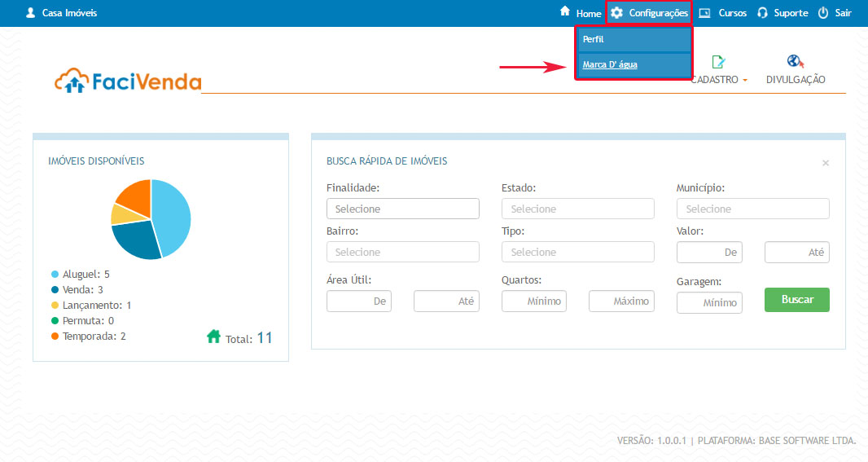Screen dimensions: 868x462
Task: Click the Suporte headset icon
Action: 763,13
